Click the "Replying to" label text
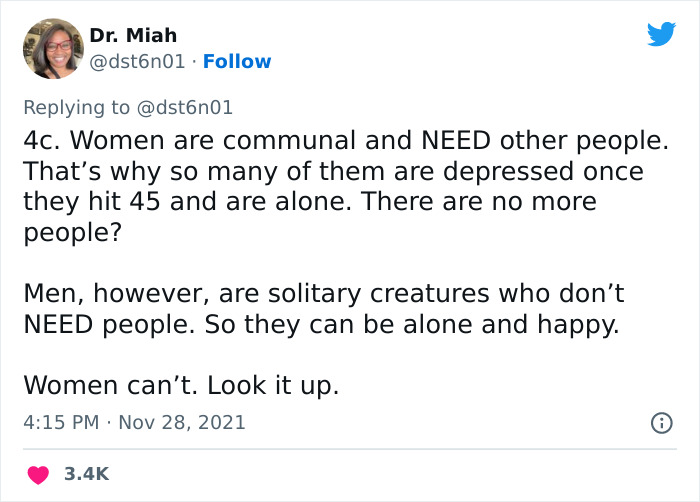 pos(75,107)
